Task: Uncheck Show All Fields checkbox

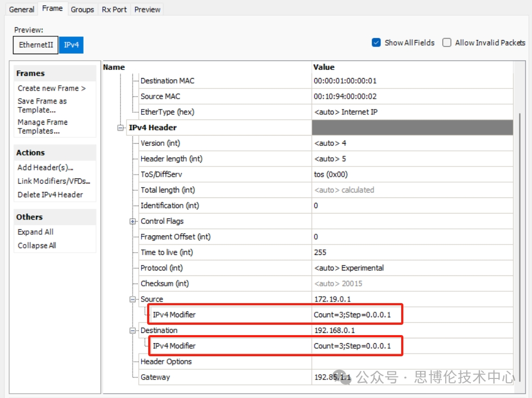Action: tap(376, 43)
